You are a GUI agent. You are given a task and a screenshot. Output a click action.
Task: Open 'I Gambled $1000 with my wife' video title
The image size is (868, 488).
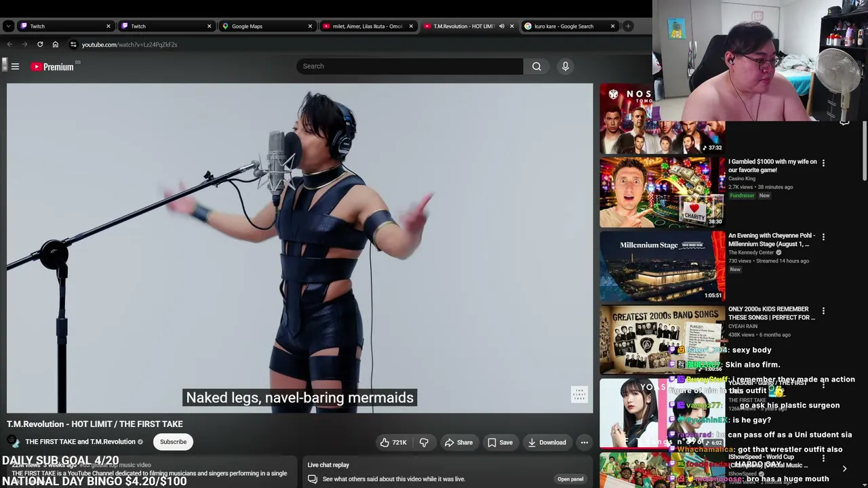click(x=772, y=166)
